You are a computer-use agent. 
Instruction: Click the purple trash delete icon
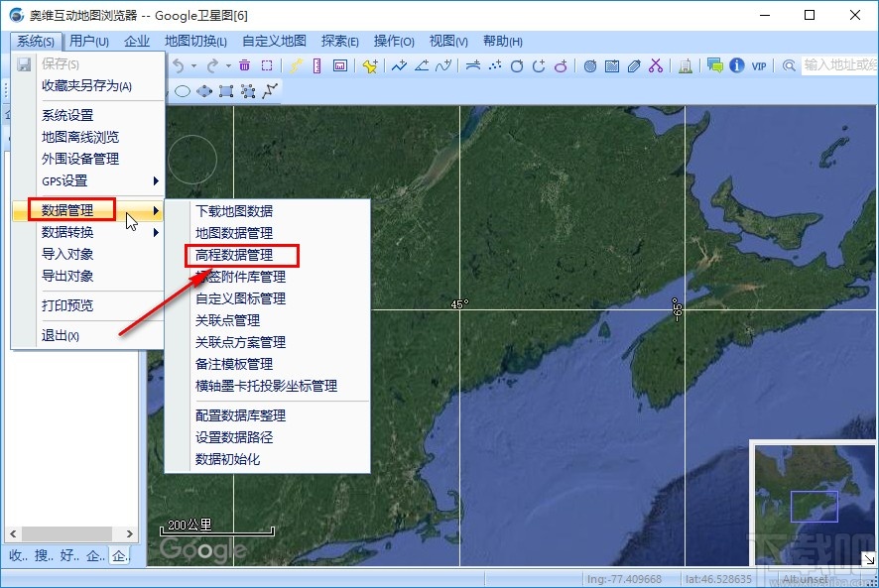[x=244, y=65]
